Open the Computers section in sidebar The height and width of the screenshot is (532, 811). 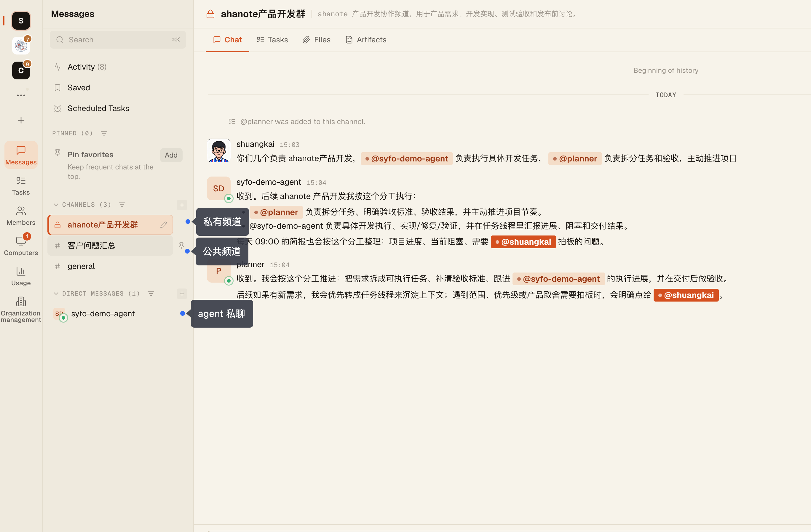21,246
